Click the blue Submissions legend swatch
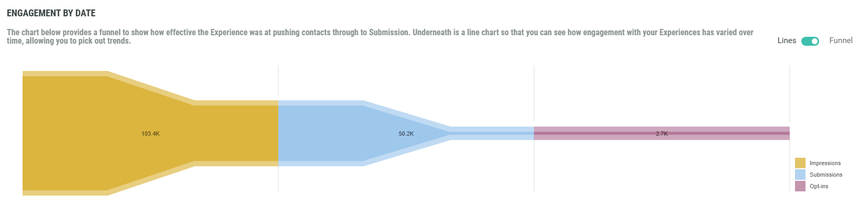868x214 pixels. point(800,175)
